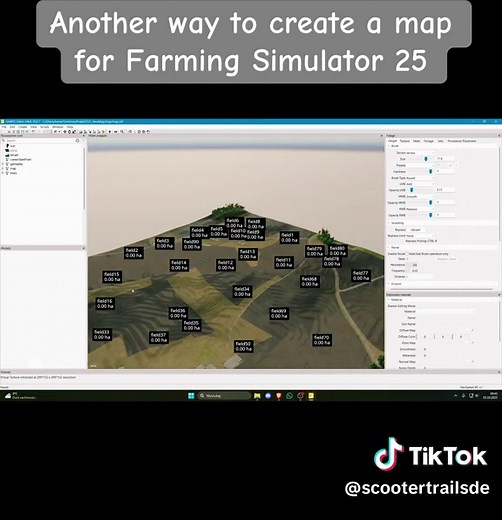Click the field50 label in viewport
502x520 pixels.
[243, 346]
